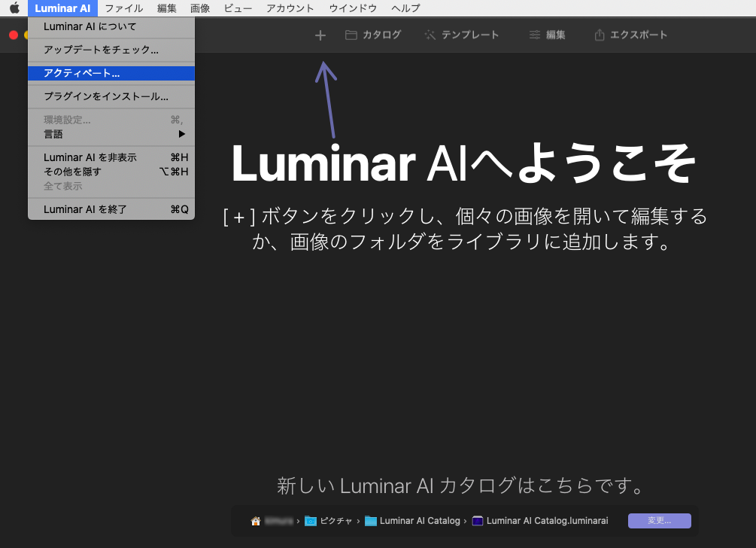Select the アクティベート... menu entry
The width and height of the screenshot is (756, 548).
[111, 73]
